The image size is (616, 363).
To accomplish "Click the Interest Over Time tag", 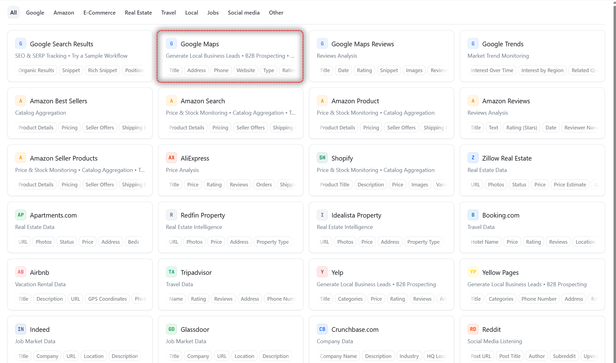I will (492, 70).
